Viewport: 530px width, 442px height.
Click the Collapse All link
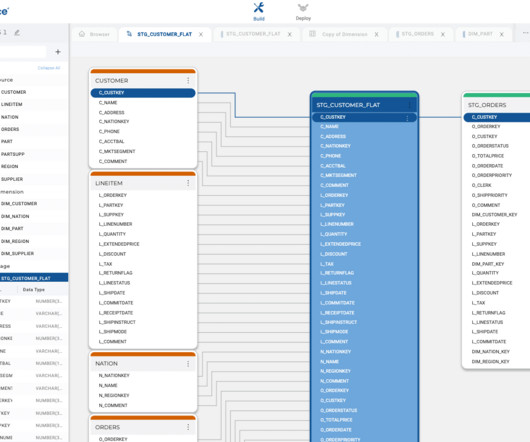pos(49,68)
